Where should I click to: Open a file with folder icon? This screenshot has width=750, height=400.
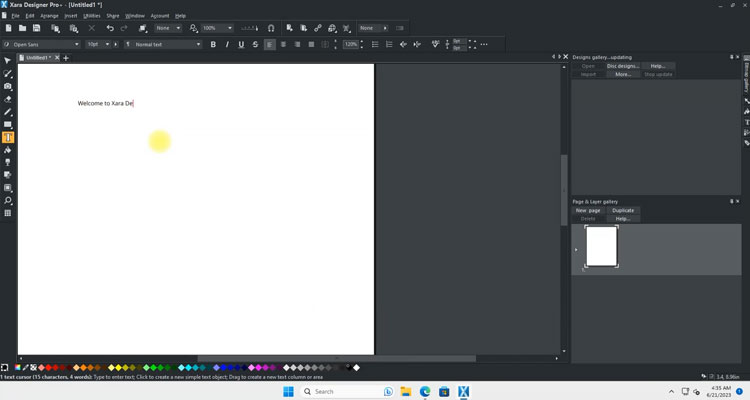click(22, 28)
